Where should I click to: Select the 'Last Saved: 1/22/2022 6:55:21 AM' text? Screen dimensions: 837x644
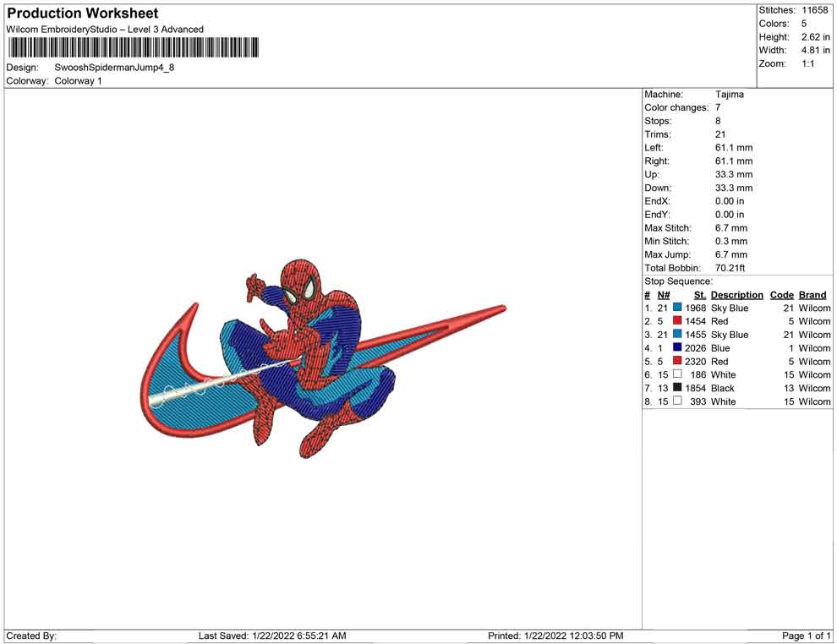272,636
